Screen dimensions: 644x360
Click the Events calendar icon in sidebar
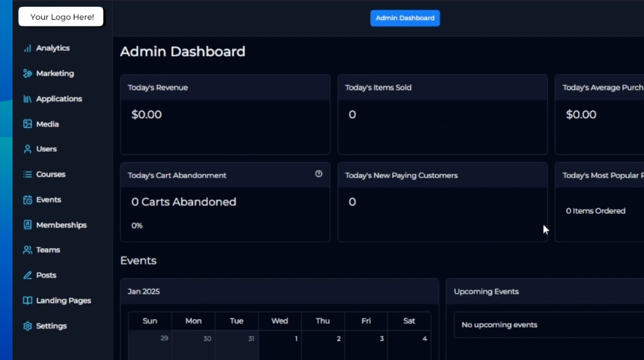[x=28, y=200]
